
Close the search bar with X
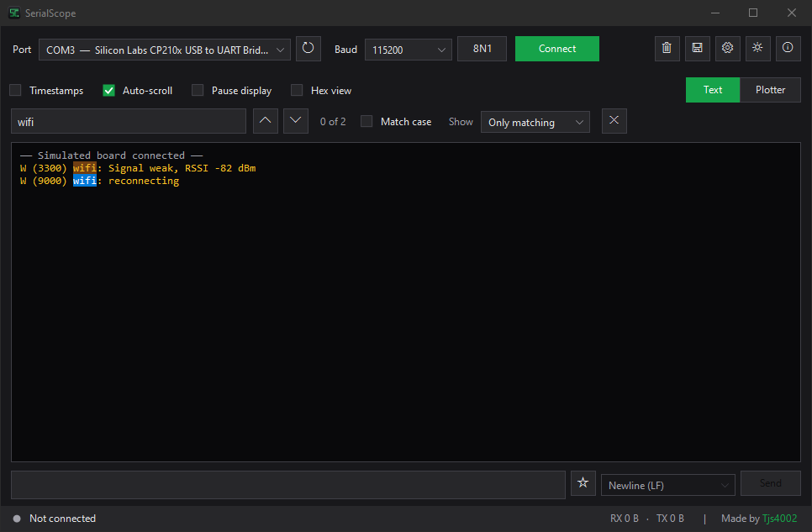[x=614, y=121]
